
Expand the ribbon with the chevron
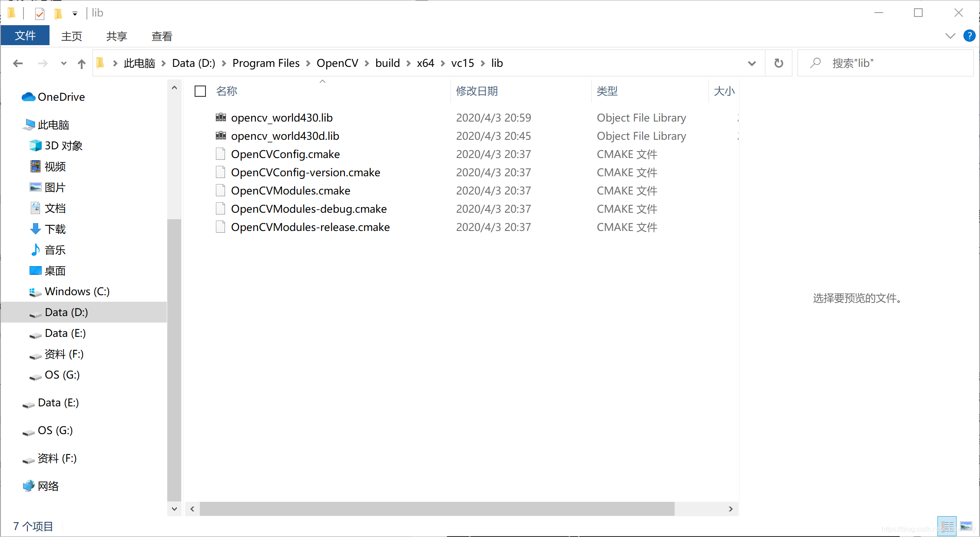tap(950, 36)
